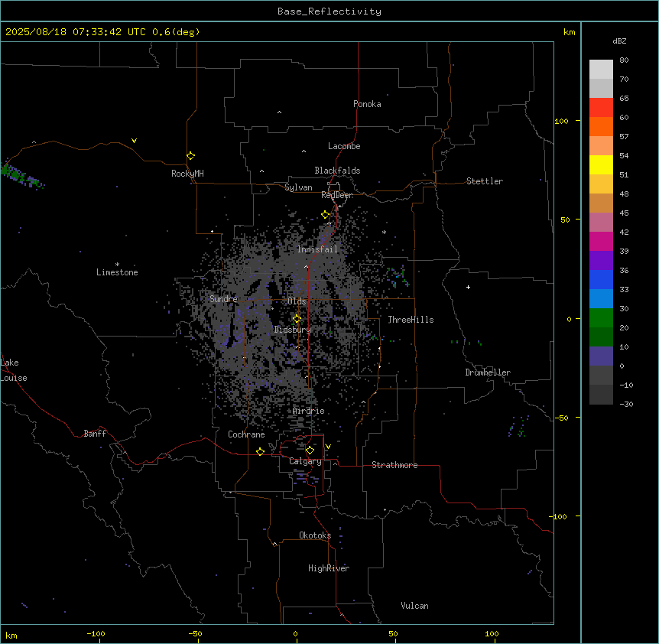
Task: Click the Louise map label
Action: coord(14,378)
